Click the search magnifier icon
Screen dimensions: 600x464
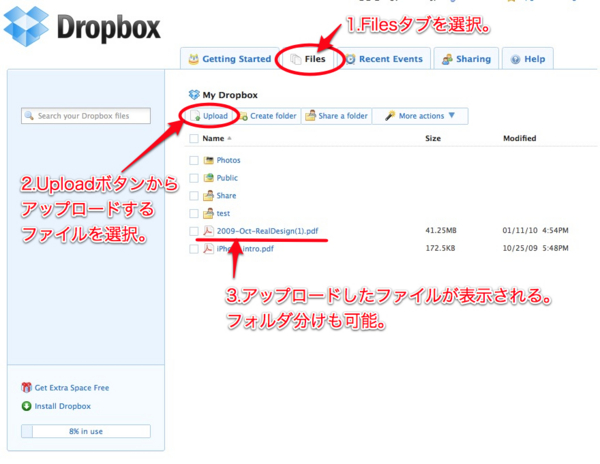(29, 115)
